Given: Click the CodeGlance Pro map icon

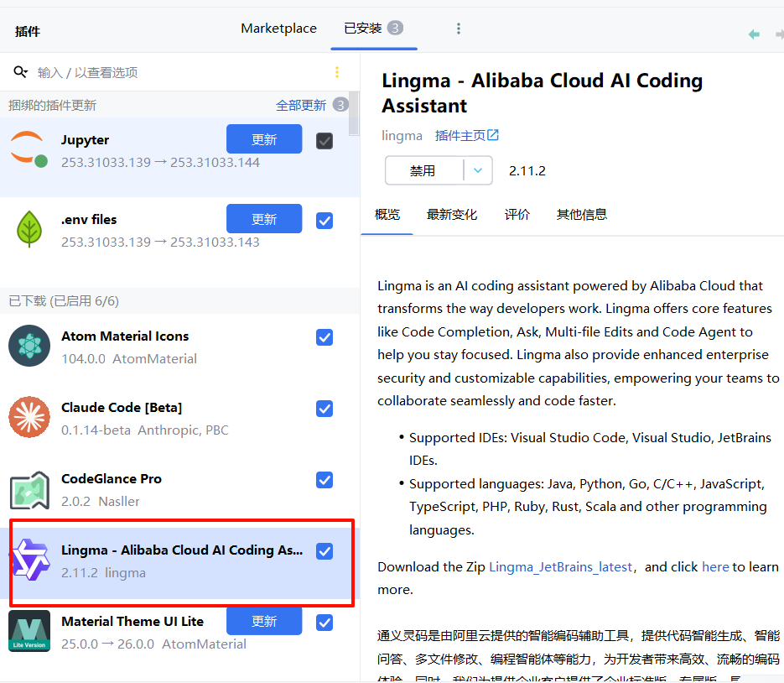Looking at the screenshot, I should tap(29, 490).
